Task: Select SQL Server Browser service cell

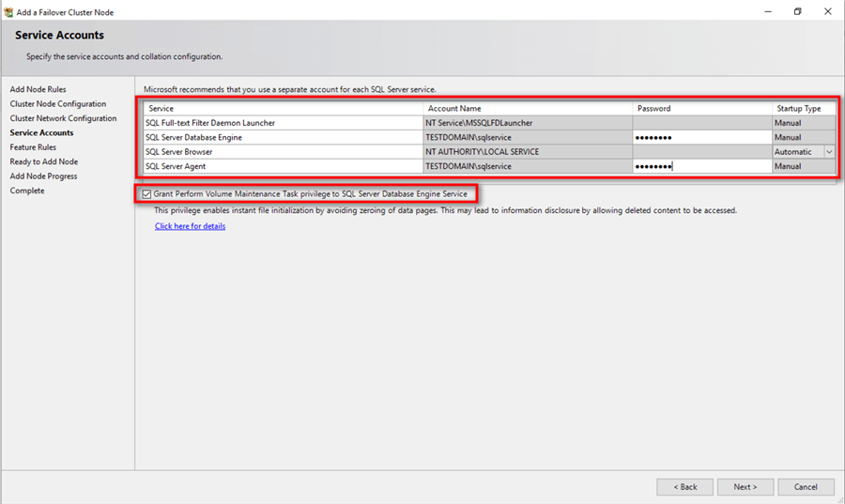Action: pyautogui.click(x=284, y=152)
